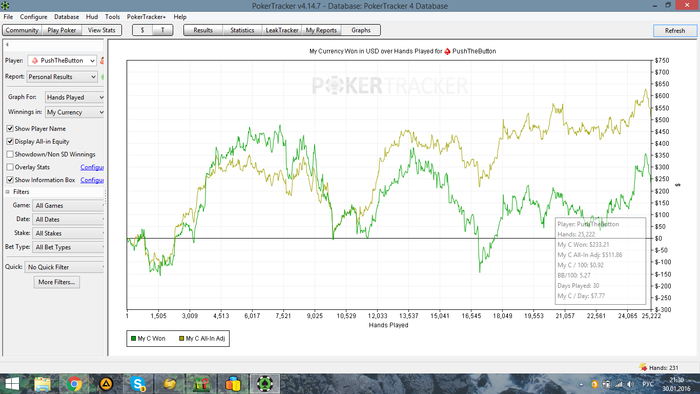The width and height of the screenshot is (700, 394).
Task: Select the $ cash games button
Action: tap(142, 30)
